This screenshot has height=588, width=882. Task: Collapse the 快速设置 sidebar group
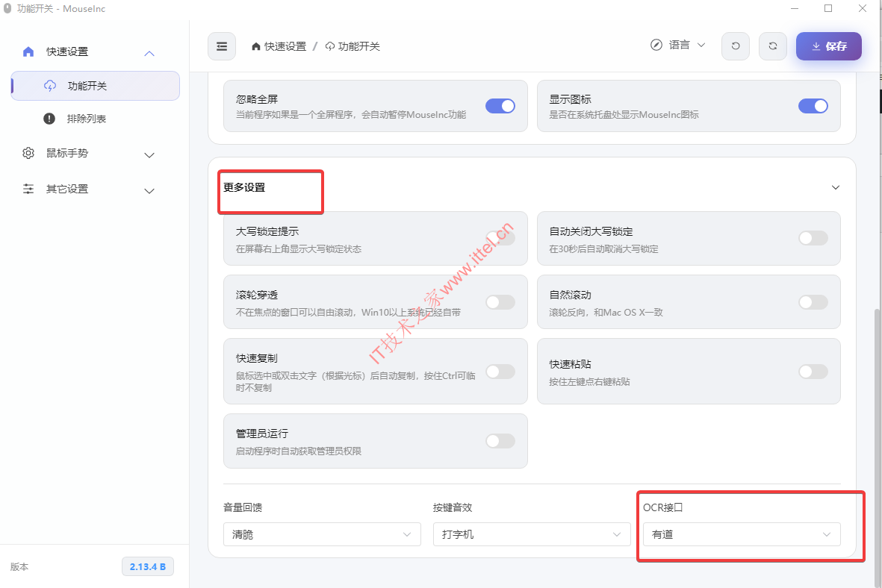point(149,54)
